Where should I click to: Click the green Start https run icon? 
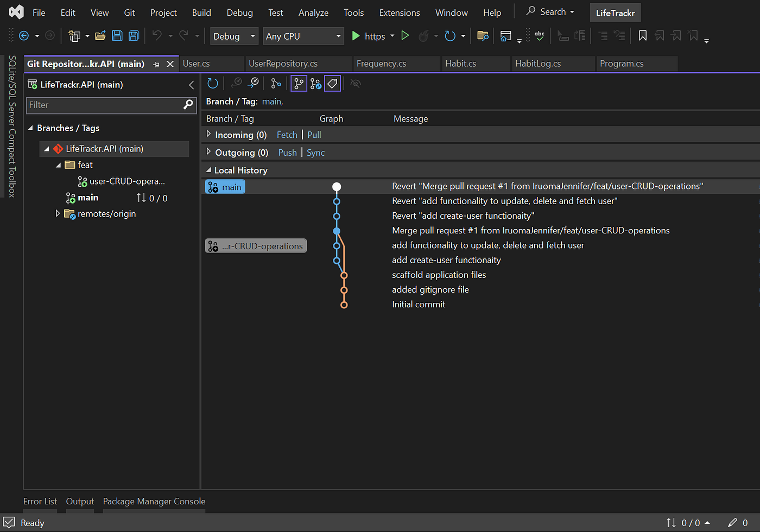(x=356, y=36)
